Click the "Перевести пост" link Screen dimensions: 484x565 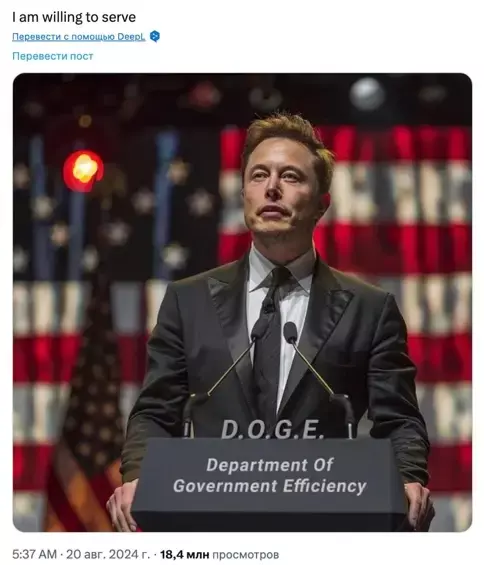pyautogui.click(x=53, y=56)
